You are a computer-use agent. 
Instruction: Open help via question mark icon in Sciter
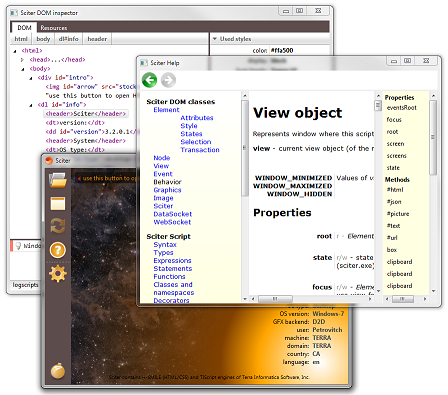point(58,250)
